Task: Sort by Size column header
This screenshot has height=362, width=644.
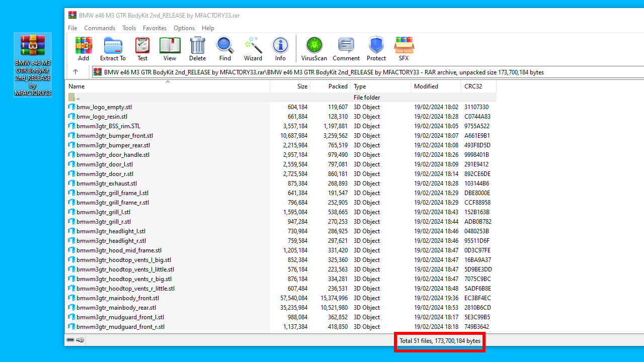Action: 290,86
